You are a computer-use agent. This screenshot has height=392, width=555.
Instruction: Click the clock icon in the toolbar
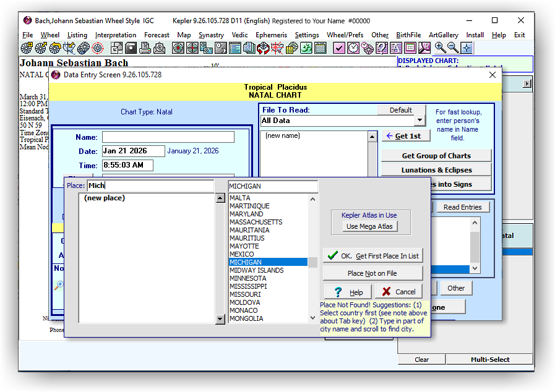(354, 48)
